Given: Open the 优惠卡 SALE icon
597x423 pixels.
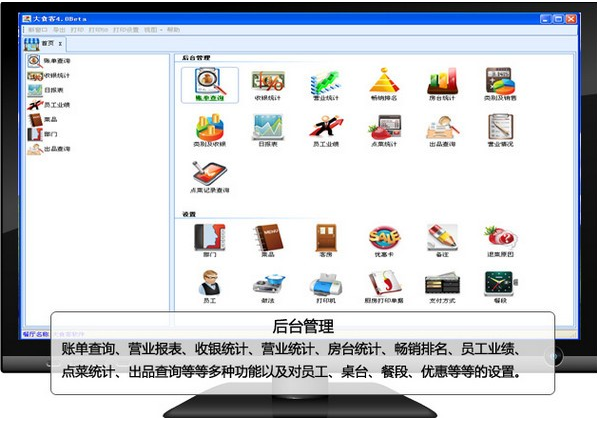Looking at the screenshot, I should [384, 241].
